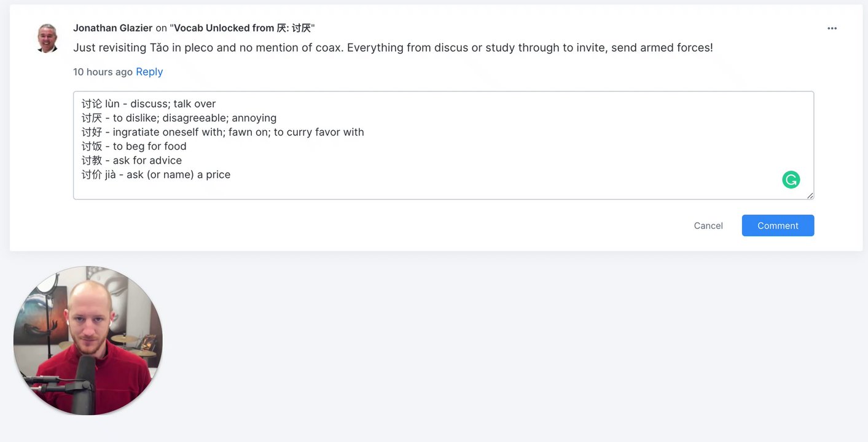The width and height of the screenshot is (868, 442).
Task: Click the "10 hours ago" timestamp
Action: coord(103,72)
